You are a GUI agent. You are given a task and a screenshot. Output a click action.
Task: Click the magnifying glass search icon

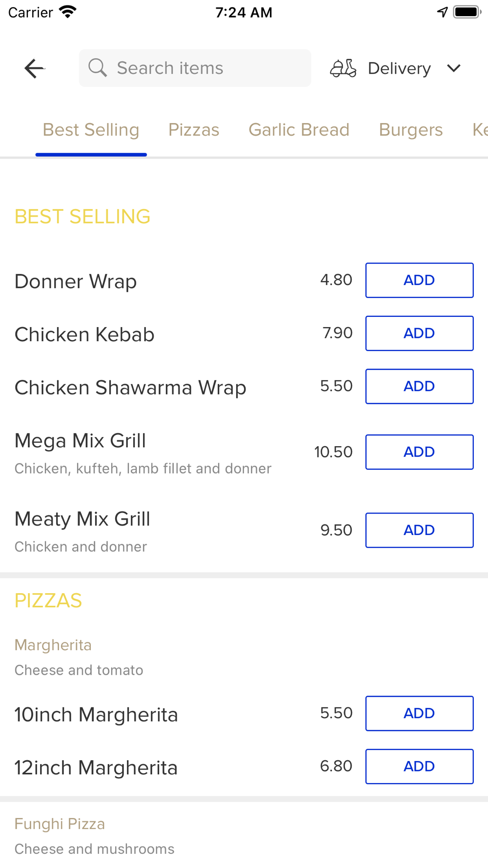[x=98, y=68]
